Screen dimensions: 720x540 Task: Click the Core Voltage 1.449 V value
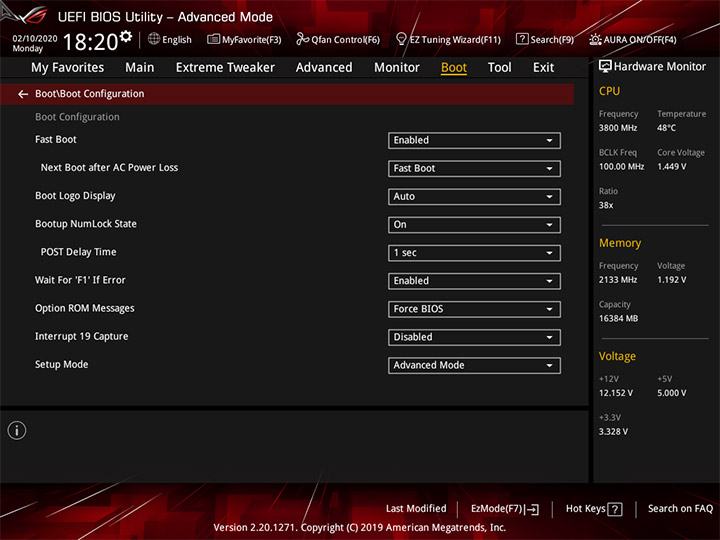pyautogui.click(x=671, y=167)
